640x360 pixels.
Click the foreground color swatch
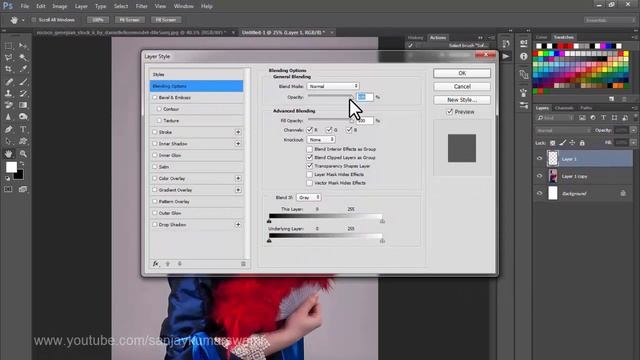click(x=11, y=167)
